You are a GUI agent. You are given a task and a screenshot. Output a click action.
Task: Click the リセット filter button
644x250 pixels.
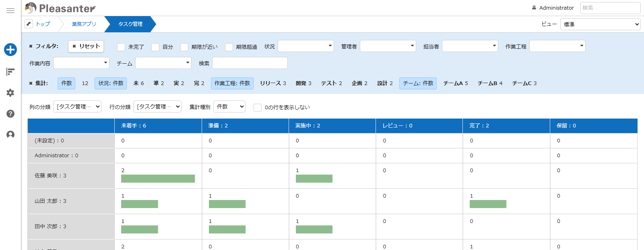(x=86, y=46)
